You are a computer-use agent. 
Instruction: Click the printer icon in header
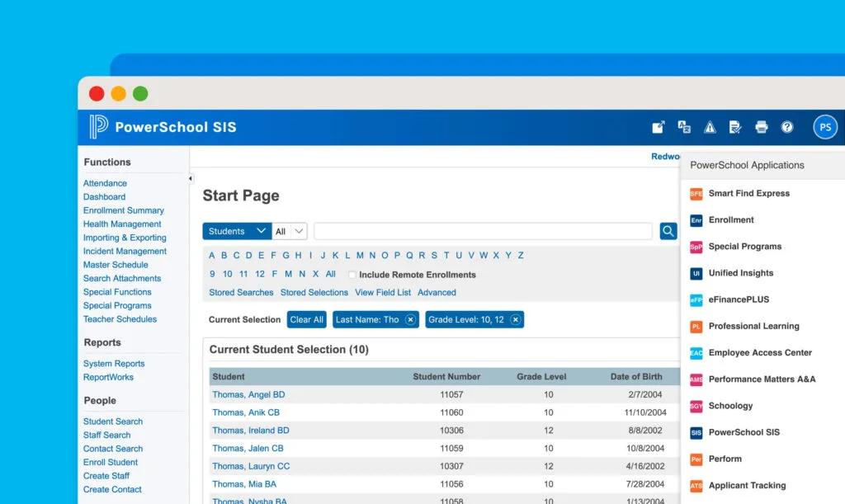pyautogui.click(x=762, y=127)
